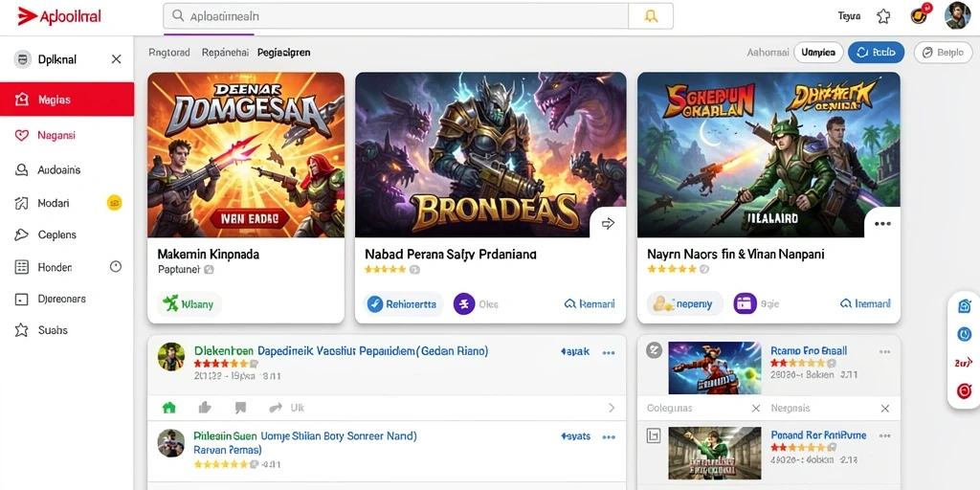Switch to the Repanehai tab
The height and width of the screenshot is (490, 980).
[225, 53]
